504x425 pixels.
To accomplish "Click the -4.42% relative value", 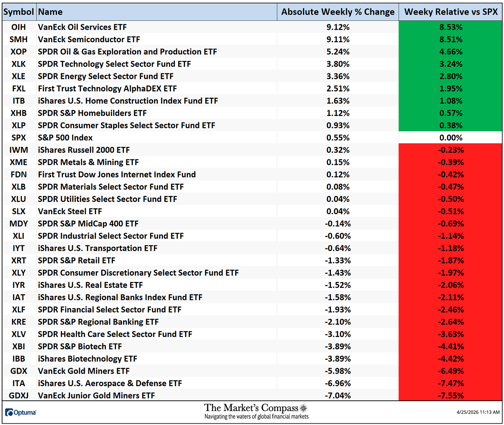I will tap(451, 359).
